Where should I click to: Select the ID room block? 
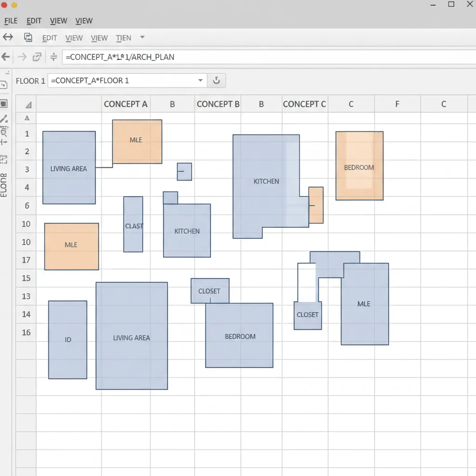pyautogui.click(x=68, y=340)
